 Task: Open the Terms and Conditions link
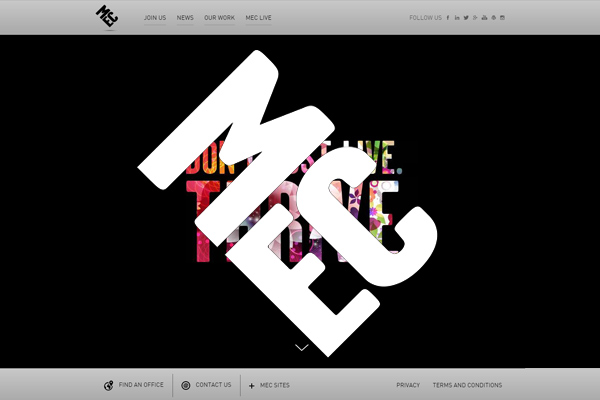[x=467, y=385]
